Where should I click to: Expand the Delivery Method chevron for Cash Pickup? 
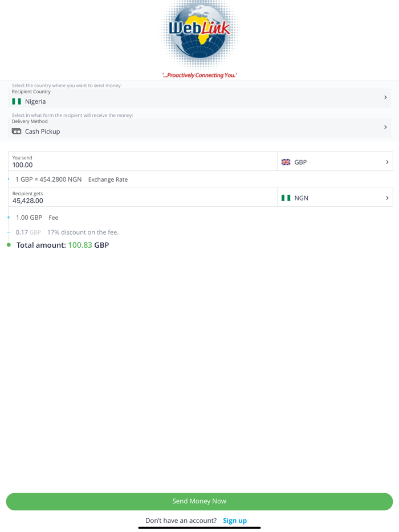click(385, 127)
